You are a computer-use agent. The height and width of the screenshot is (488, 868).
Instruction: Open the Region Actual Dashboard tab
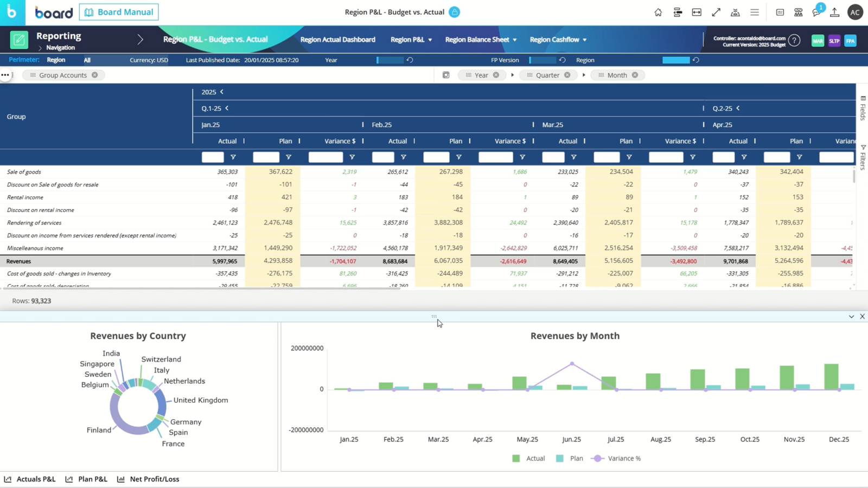tap(337, 40)
